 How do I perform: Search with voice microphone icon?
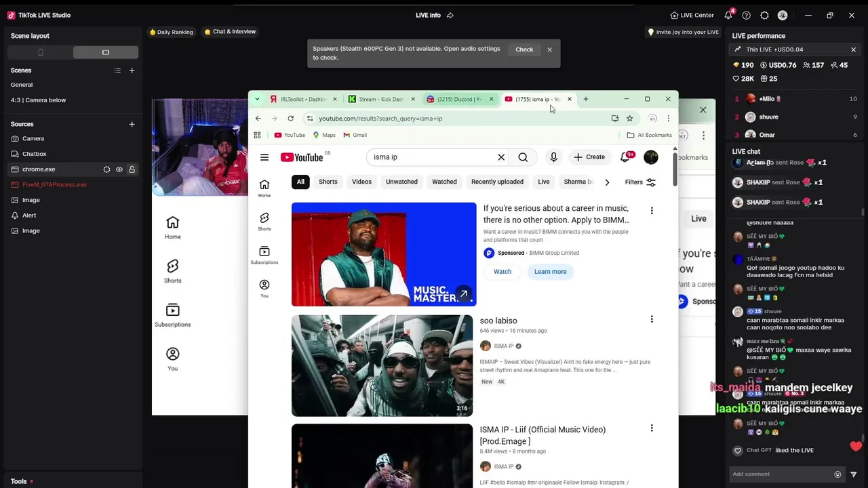(x=553, y=157)
